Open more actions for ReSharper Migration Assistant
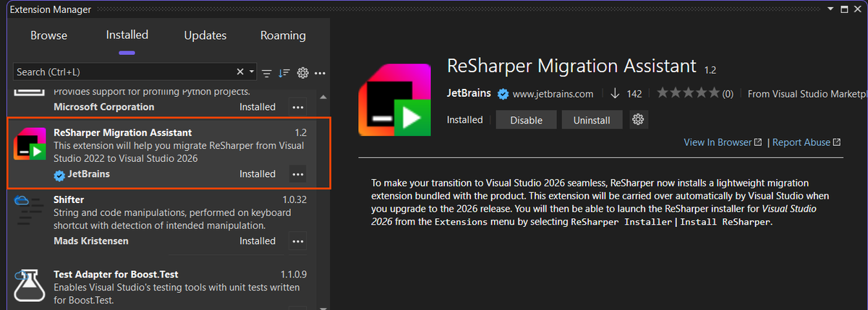868x310 pixels. click(x=297, y=174)
